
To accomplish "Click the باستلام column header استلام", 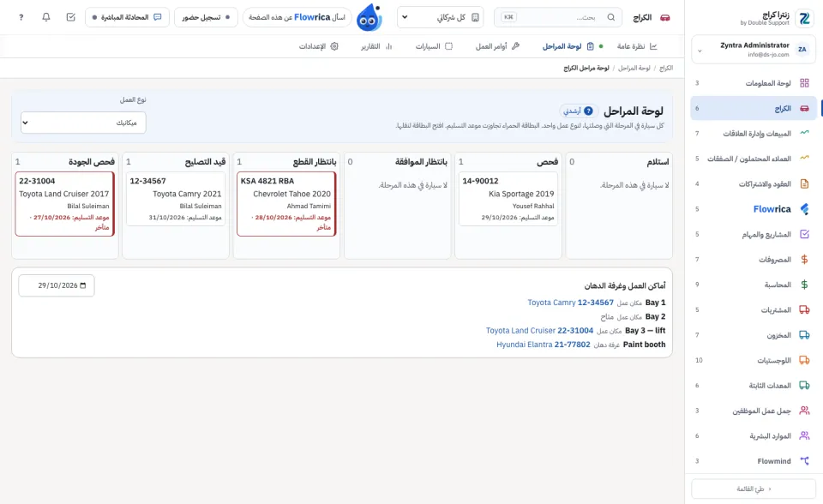I will coord(658,162).
